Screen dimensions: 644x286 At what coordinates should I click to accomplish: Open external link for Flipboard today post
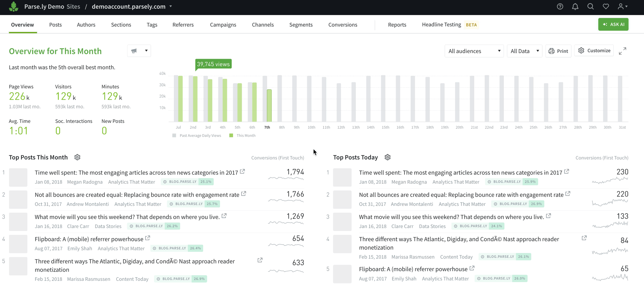click(472, 268)
